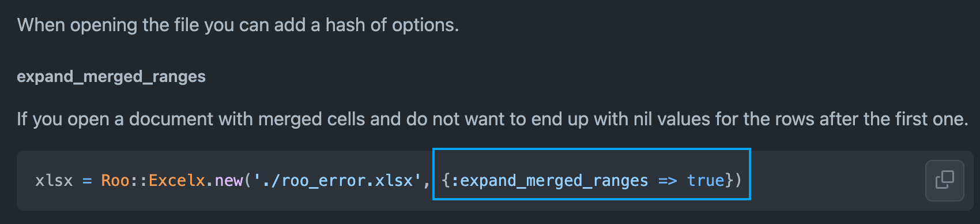Screen dimensions: 980x224
Task: Click the 'Excelx' class name in code
Action: (177, 181)
